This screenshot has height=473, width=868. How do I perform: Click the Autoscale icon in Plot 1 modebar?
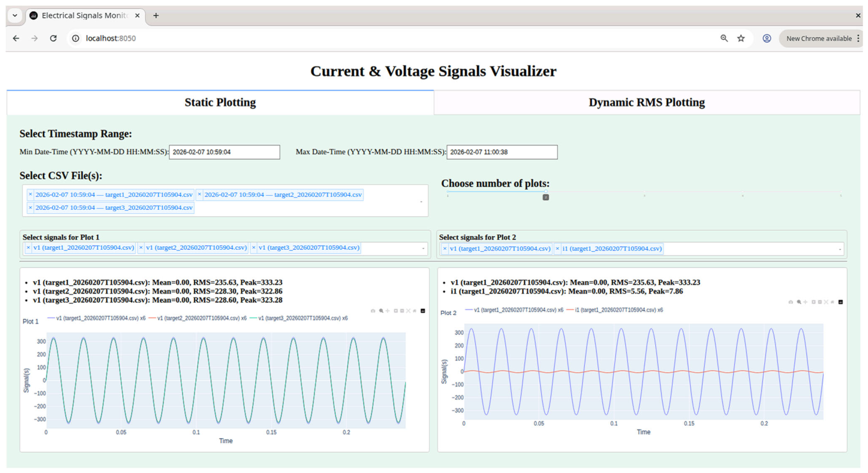tap(408, 311)
